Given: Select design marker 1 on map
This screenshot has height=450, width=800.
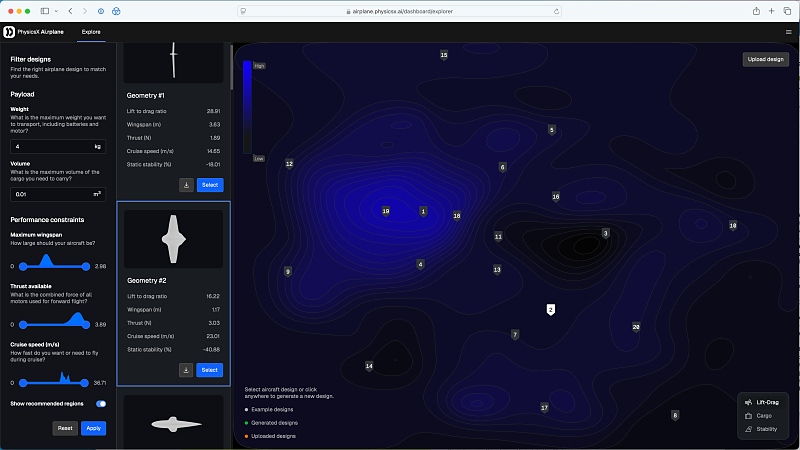Looking at the screenshot, I should [423, 211].
